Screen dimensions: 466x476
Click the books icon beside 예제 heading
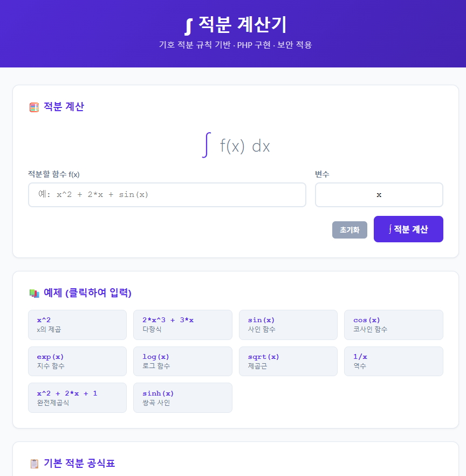tap(34, 293)
